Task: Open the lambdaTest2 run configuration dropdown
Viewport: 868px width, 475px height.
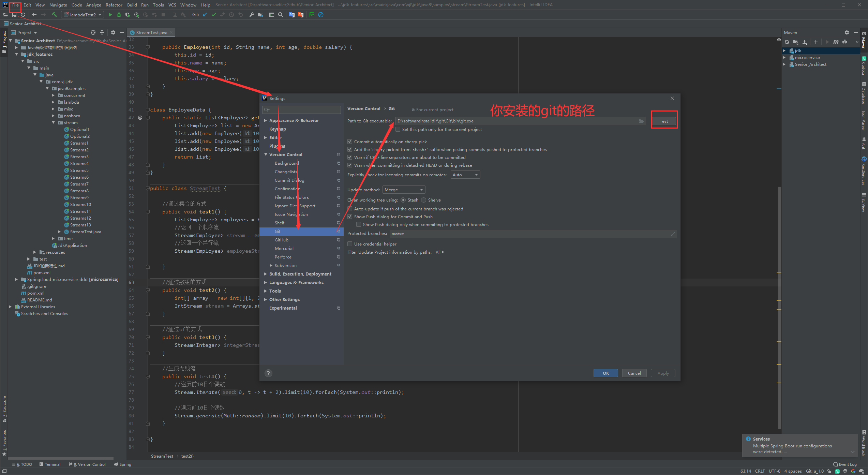Action: pyautogui.click(x=83, y=15)
